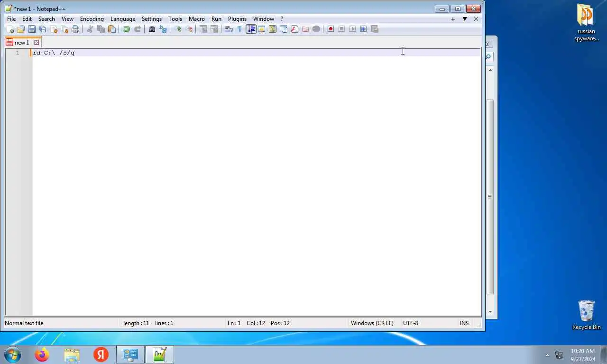Toggle synchronized vertical scrolling
The height and width of the screenshot is (364, 607).
[x=203, y=29]
